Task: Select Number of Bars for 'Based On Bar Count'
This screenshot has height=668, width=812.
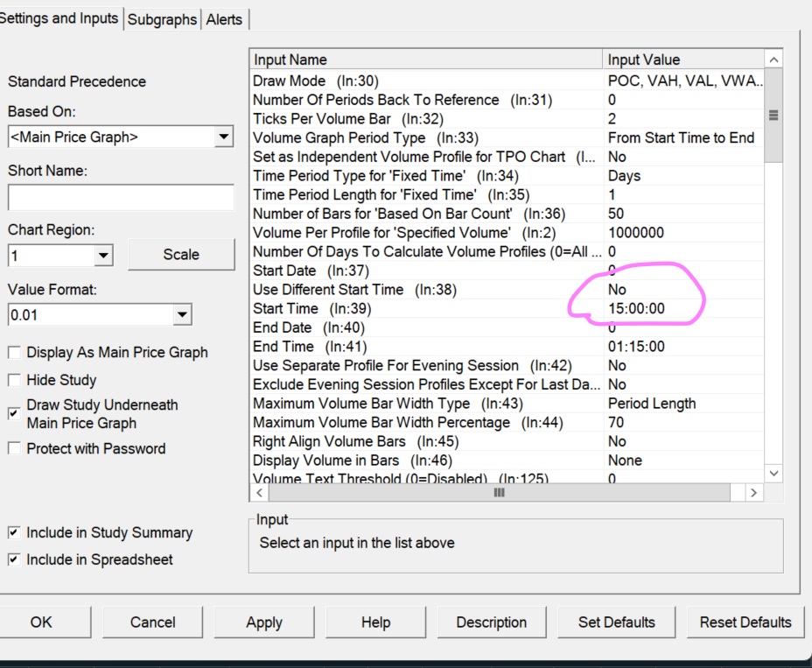Action: coord(507,214)
